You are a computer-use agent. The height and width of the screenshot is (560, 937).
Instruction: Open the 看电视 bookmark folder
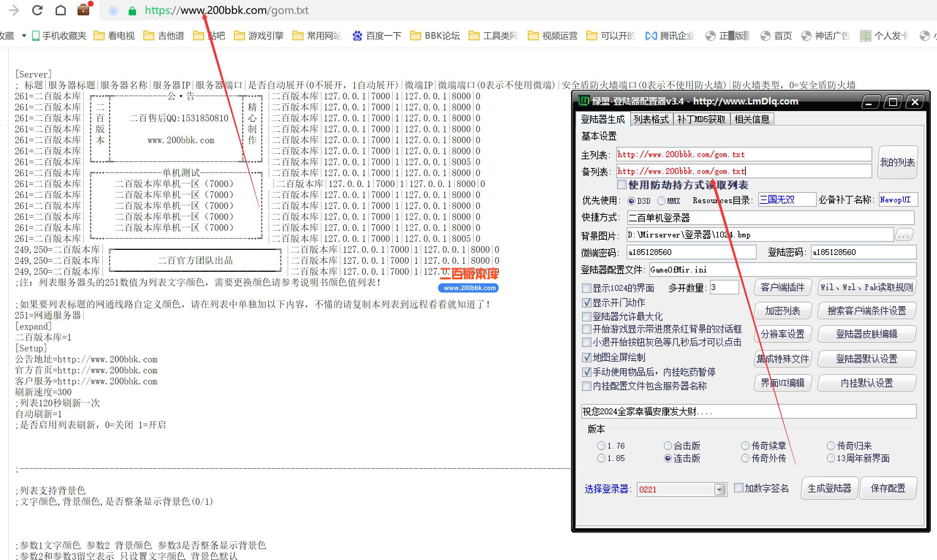[x=114, y=36]
